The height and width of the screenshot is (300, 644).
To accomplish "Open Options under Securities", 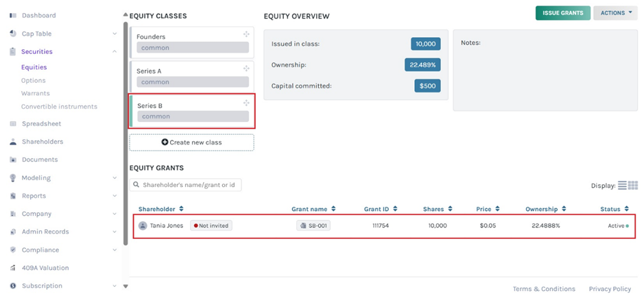I will coord(34,80).
